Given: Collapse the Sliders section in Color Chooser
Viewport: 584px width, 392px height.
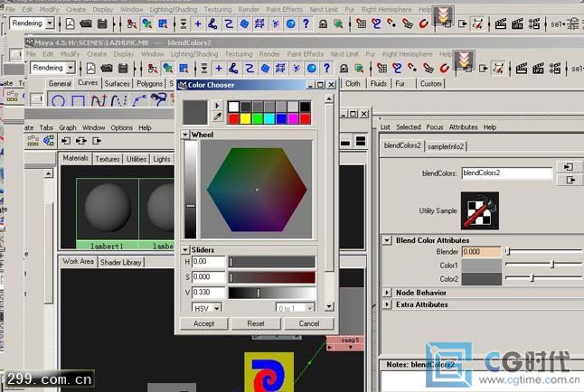Looking at the screenshot, I should tap(185, 249).
